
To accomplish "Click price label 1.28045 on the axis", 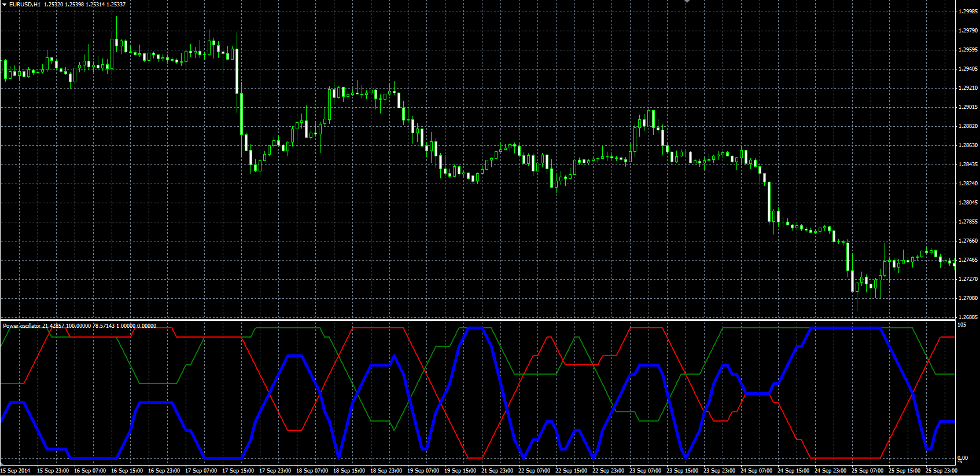I will (x=968, y=203).
